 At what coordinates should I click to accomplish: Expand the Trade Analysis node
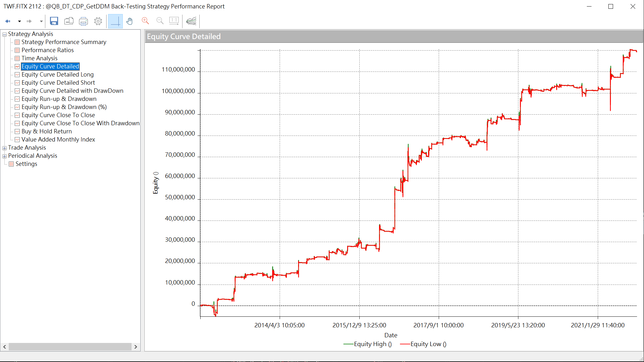click(4, 148)
